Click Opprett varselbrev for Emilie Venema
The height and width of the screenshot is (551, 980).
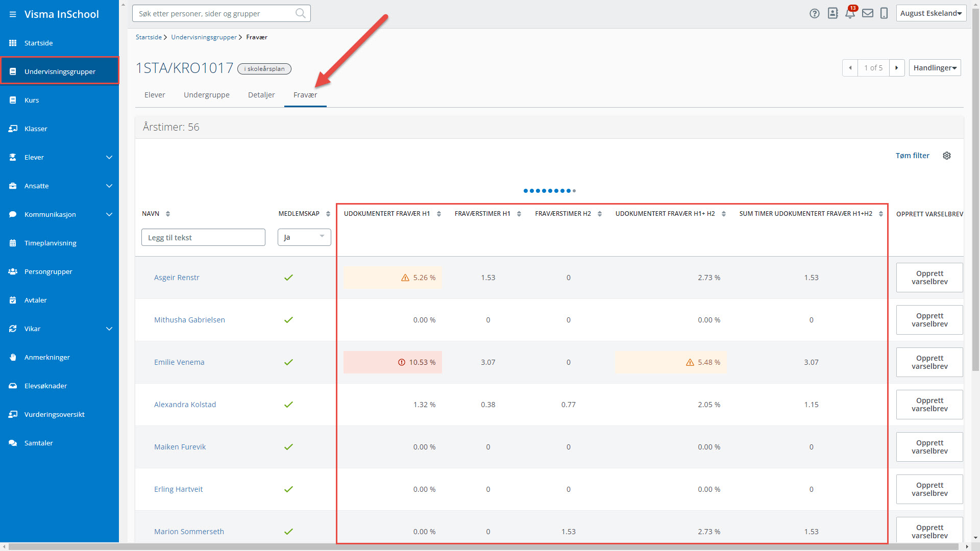929,362
